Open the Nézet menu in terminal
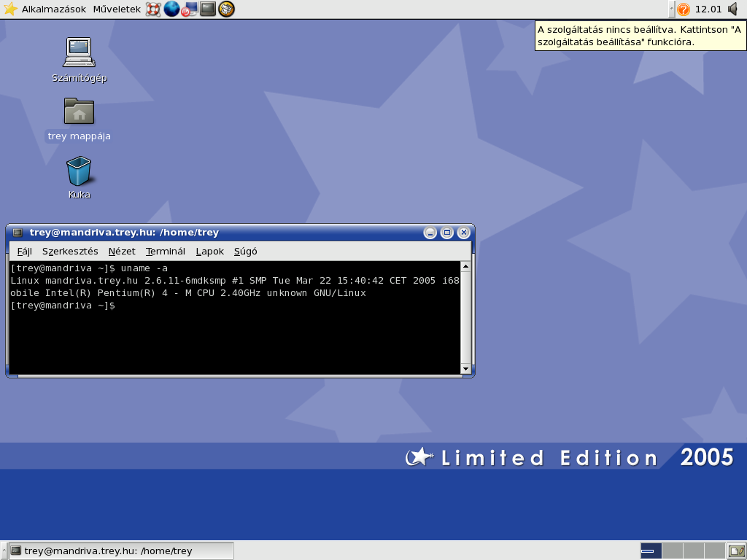 coord(122,252)
